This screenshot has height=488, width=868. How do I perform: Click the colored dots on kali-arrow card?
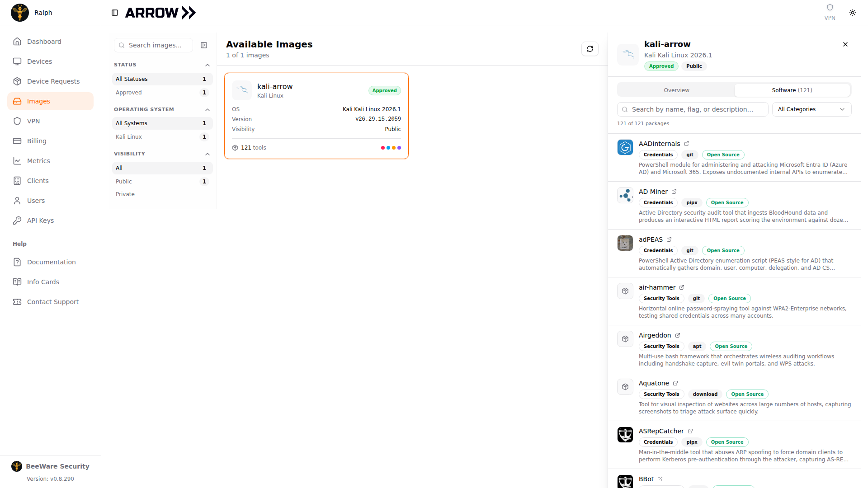point(391,148)
